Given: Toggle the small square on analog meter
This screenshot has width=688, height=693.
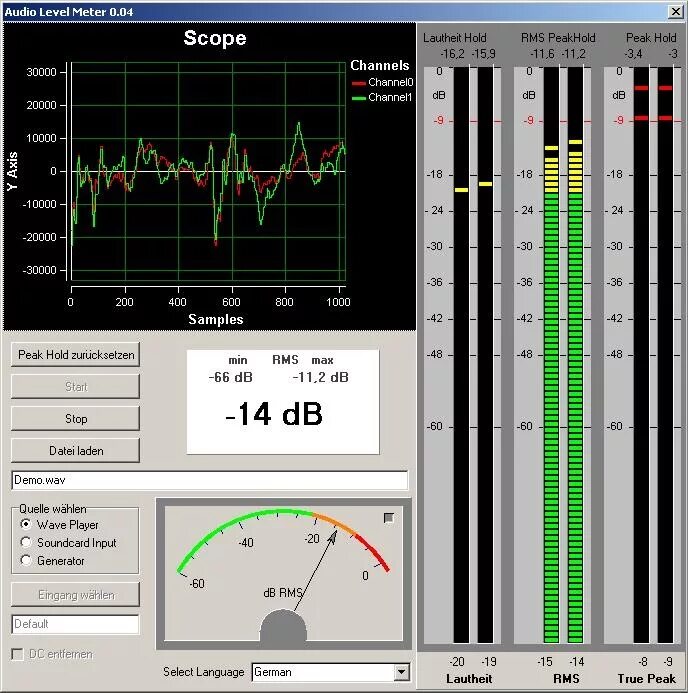Looking at the screenshot, I should coord(388,518).
